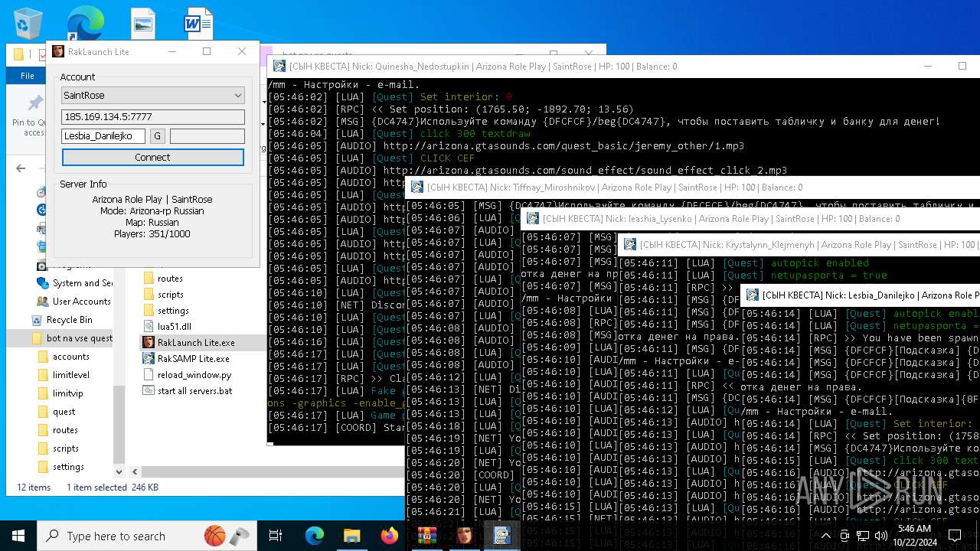Select RakSAMP Lite.exe file
Image resolution: width=980 pixels, height=551 pixels.
187,359
